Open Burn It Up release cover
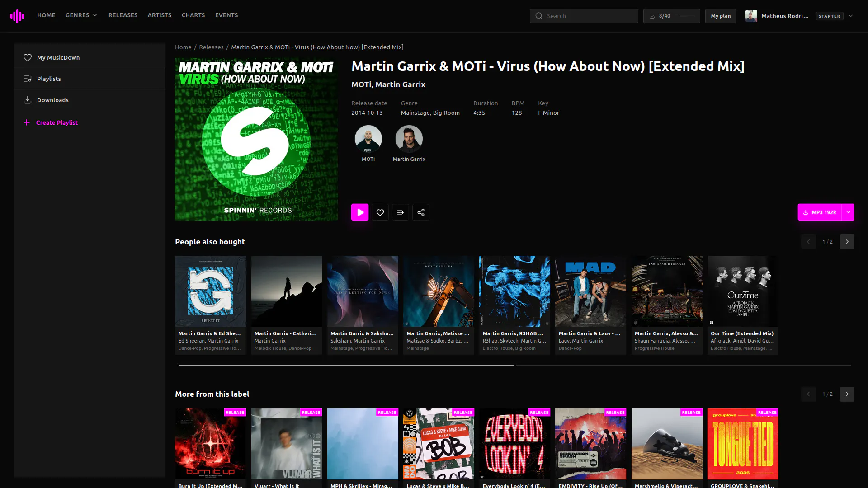The height and width of the screenshot is (488, 868). [x=211, y=444]
